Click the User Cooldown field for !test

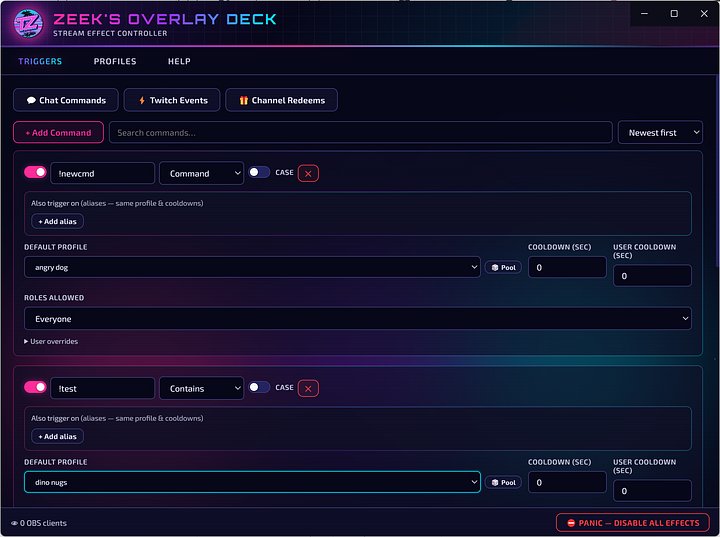652,491
